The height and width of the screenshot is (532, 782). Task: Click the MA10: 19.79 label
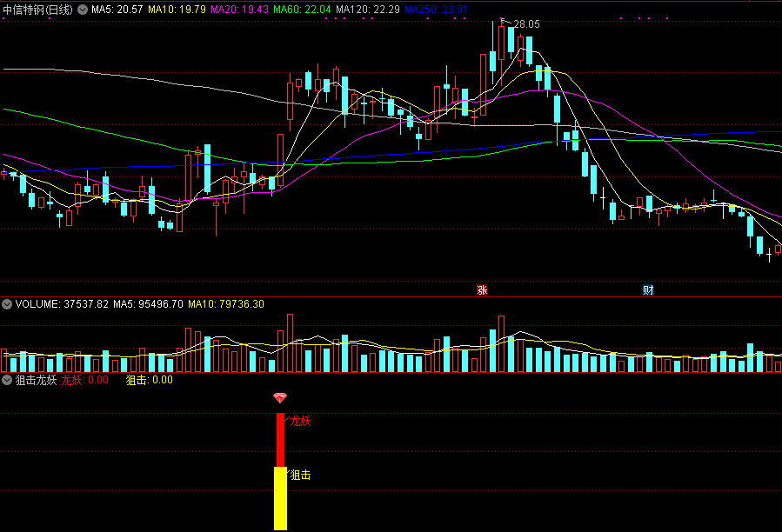tap(177, 10)
